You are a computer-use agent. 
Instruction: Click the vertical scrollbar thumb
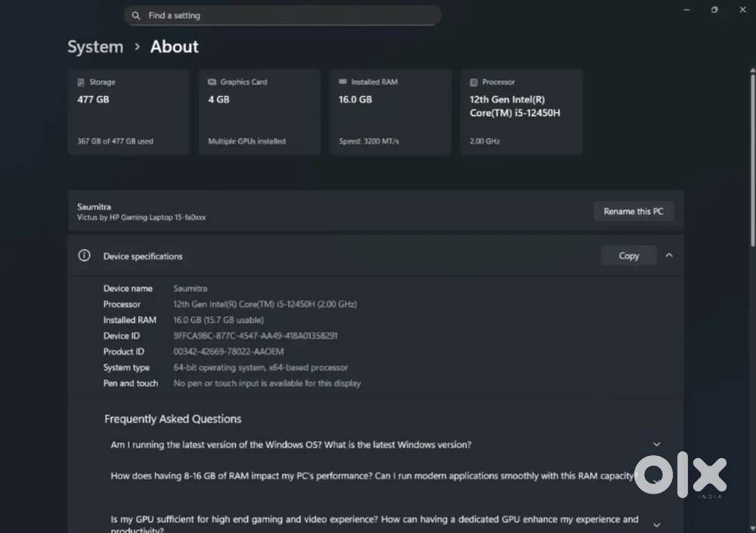click(752, 159)
